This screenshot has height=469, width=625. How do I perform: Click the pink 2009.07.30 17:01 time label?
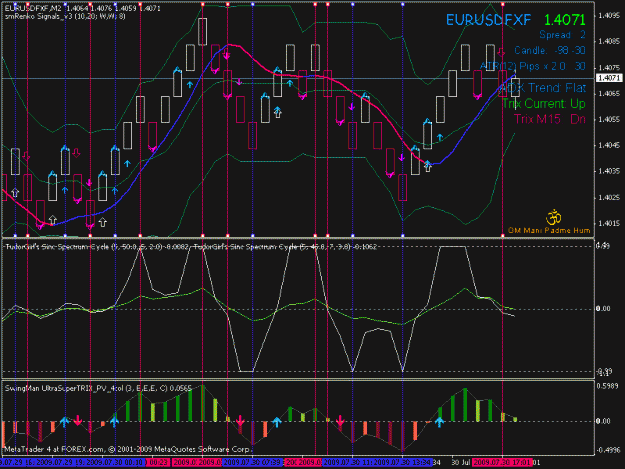coord(502,462)
